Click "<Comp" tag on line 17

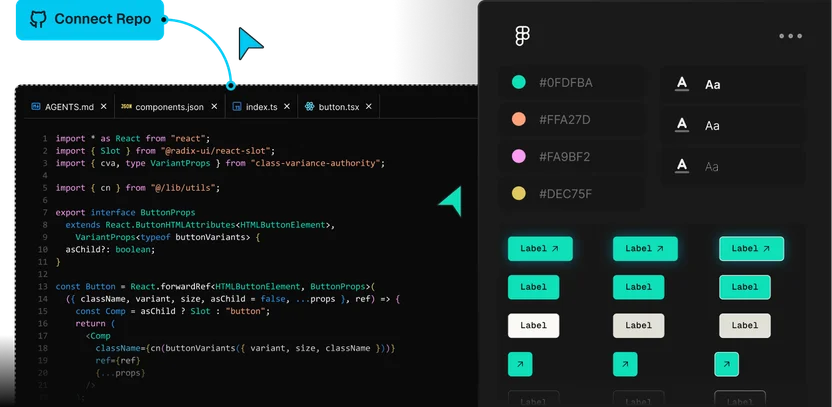coord(98,336)
